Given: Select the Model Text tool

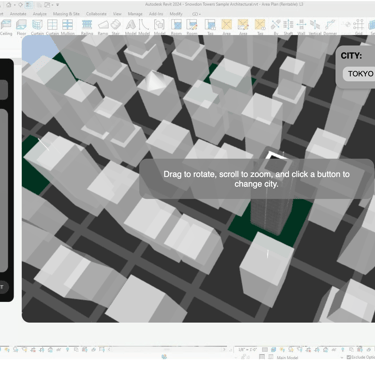Looking at the screenshot, I should pyautogui.click(x=131, y=27).
